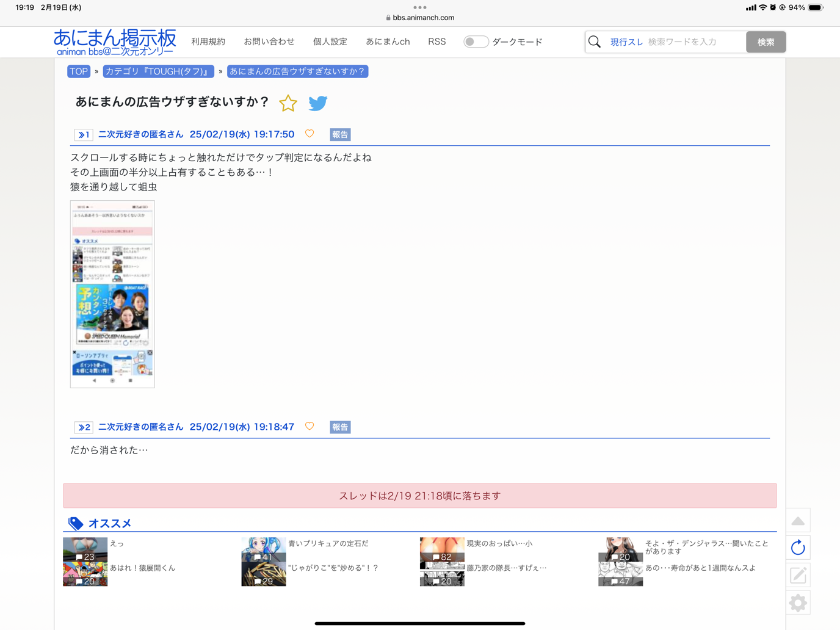
Task: Open the 現行スレ search scope selector
Action: (x=626, y=42)
